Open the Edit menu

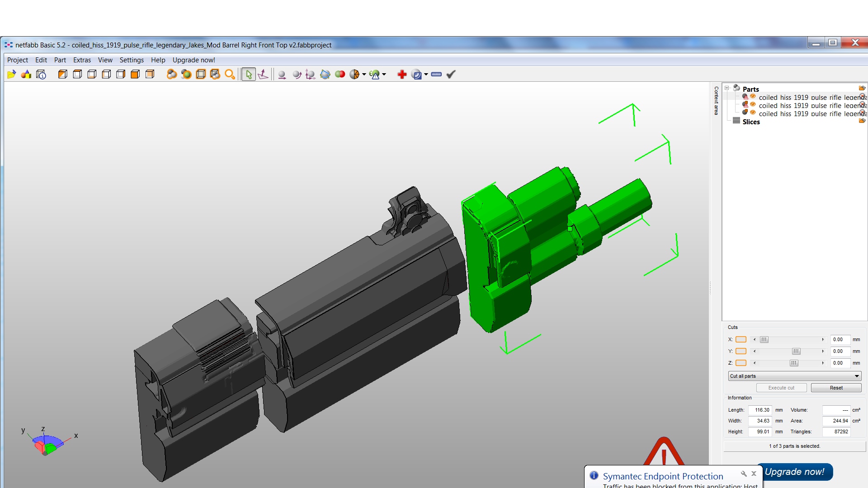click(x=41, y=60)
